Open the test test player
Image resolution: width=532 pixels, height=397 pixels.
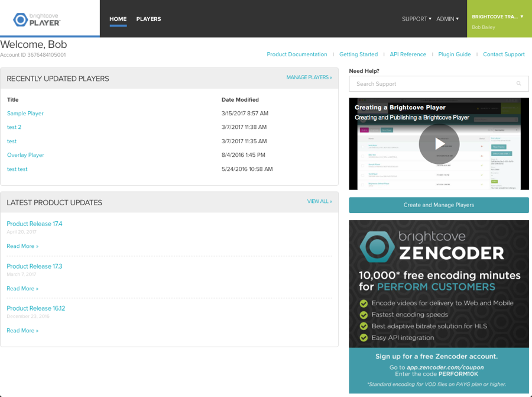click(17, 169)
